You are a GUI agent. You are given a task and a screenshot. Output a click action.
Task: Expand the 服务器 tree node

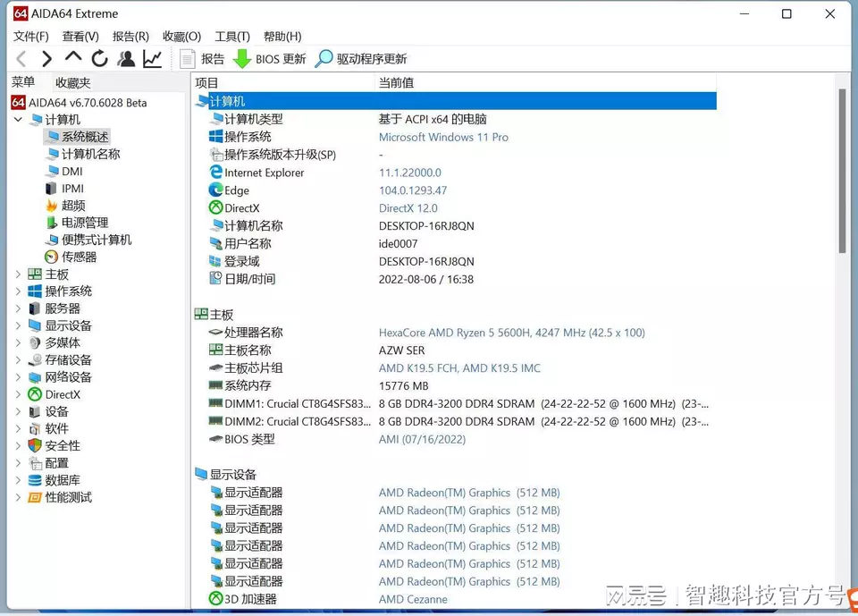point(18,308)
